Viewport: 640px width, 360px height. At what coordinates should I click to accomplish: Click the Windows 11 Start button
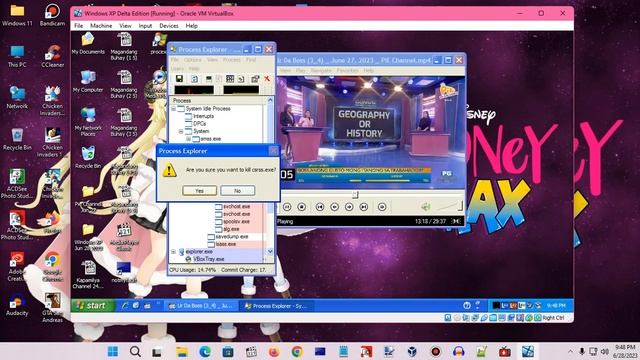click(x=113, y=351)
